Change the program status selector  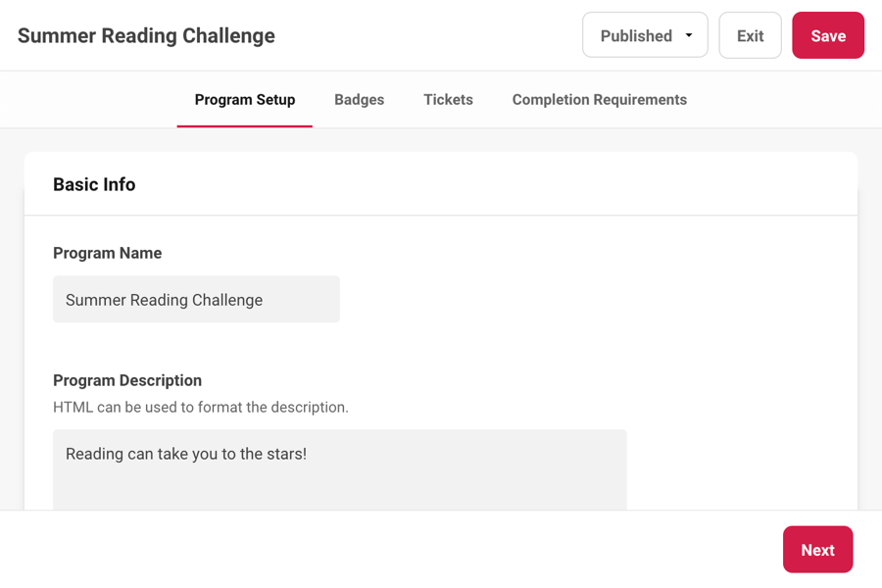[644, 34]
